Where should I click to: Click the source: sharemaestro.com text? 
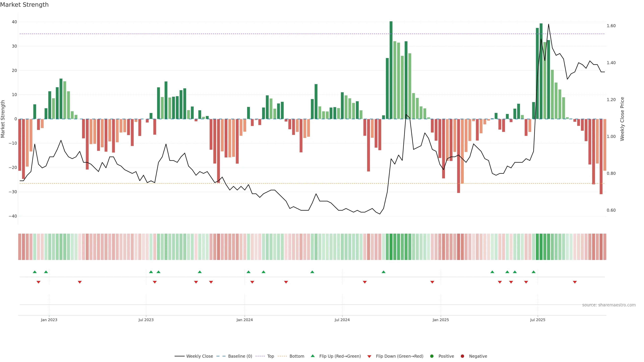[609, 305]
